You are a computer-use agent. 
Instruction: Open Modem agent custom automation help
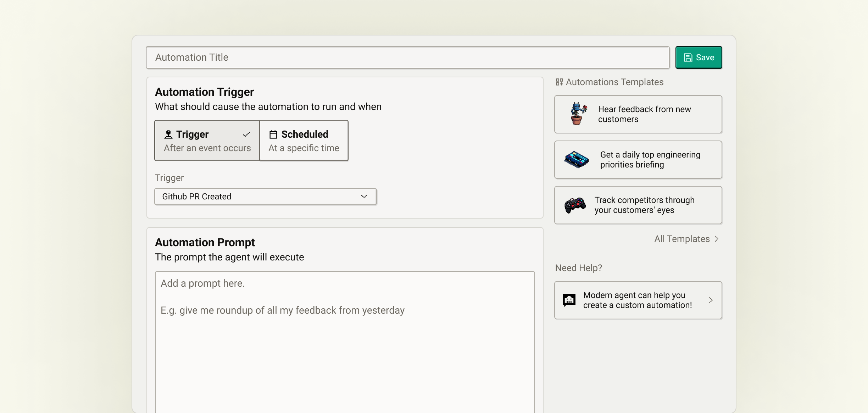pyautogui.click(x=638, y=300)
